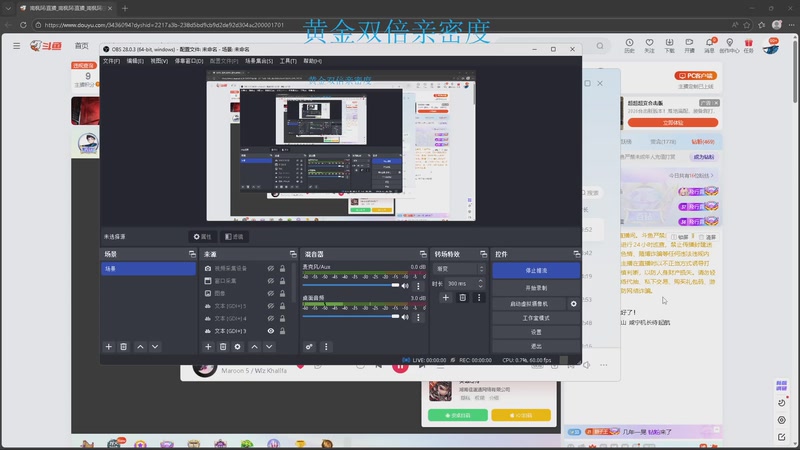Open three-dot options for 桌面音频 channel
The image size is (800, 450).
[x=418, y=317]
